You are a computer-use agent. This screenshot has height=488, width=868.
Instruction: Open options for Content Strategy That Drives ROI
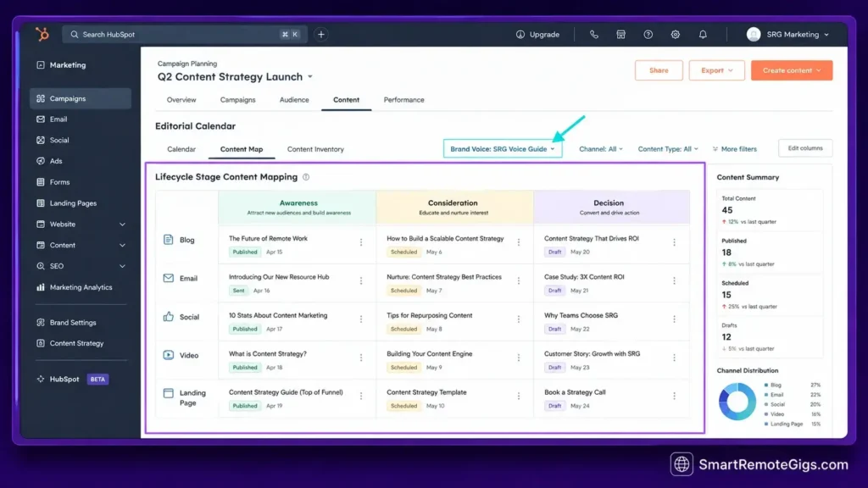point(674,242)
